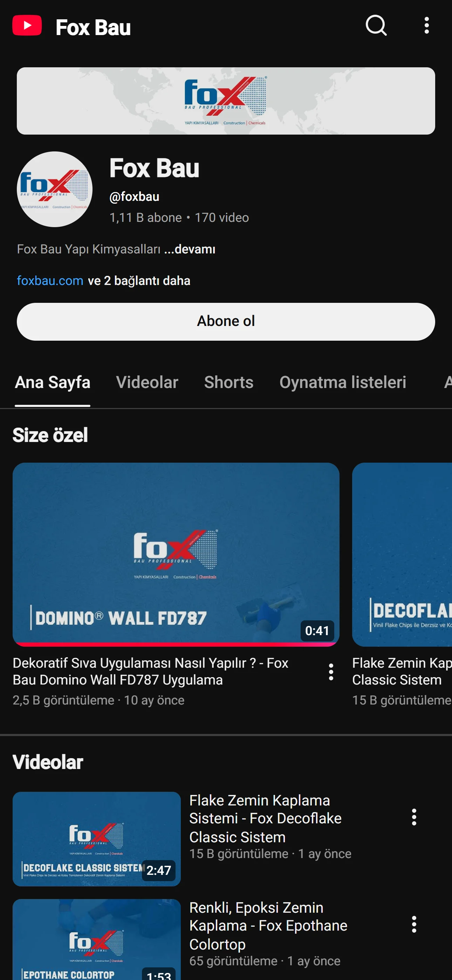Switch to the Videolar tab

point(147,382)
